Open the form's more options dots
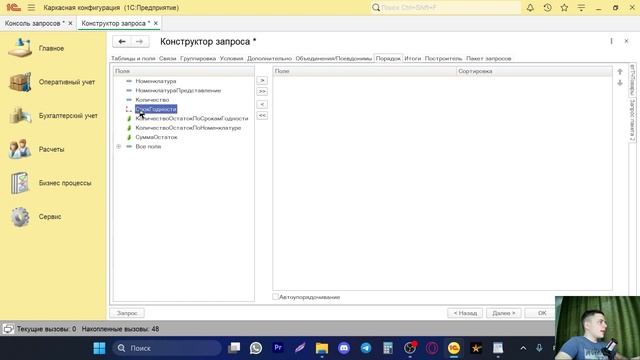Image resolution: width=640 pixels, height=360 pixels. (611, 41)
